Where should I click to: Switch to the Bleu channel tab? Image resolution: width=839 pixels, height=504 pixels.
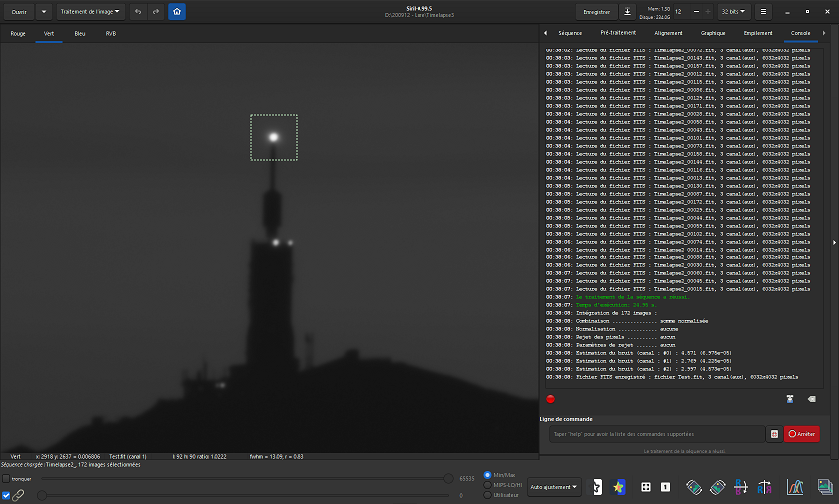(x=80, y=34)
